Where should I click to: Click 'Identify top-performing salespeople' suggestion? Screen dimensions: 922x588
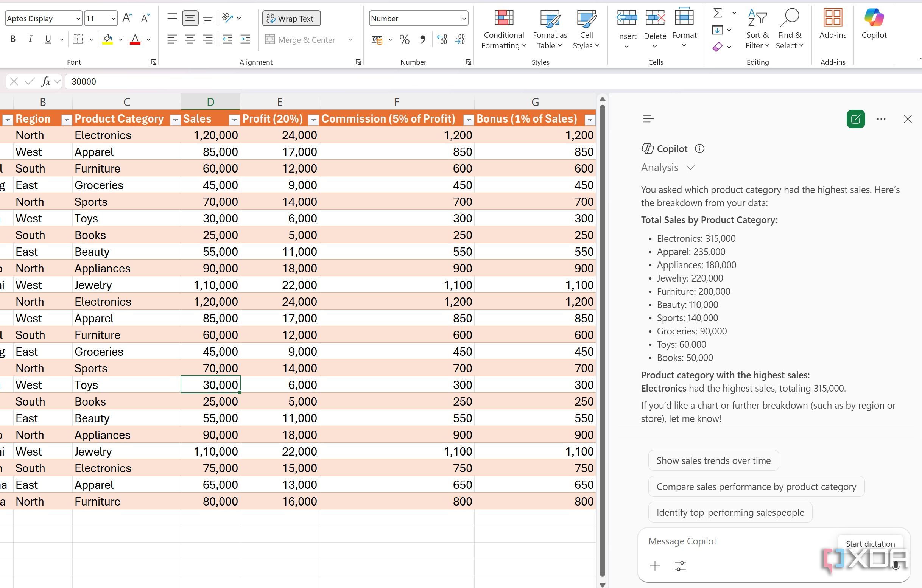[730, 512]
